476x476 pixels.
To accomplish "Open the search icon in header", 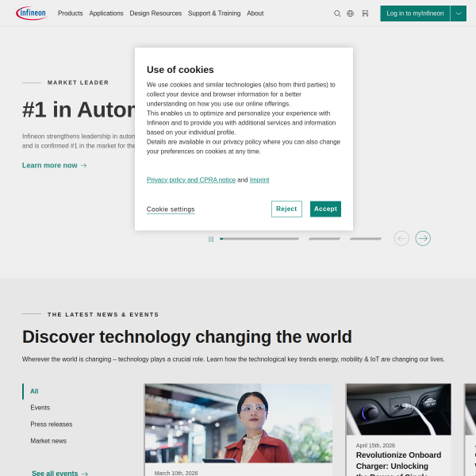I will (337, 13).
